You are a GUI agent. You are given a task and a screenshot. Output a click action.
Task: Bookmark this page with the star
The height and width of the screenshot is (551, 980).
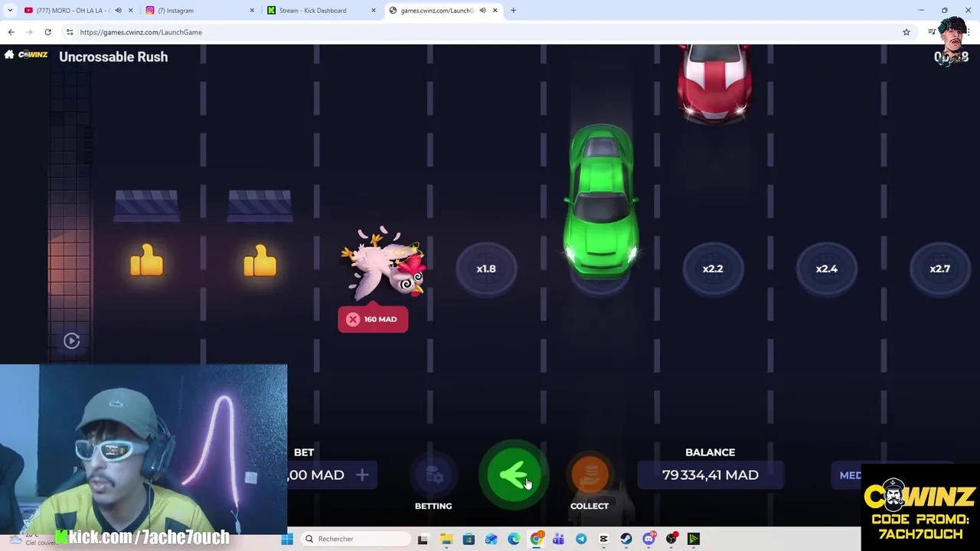pos(906,32)
